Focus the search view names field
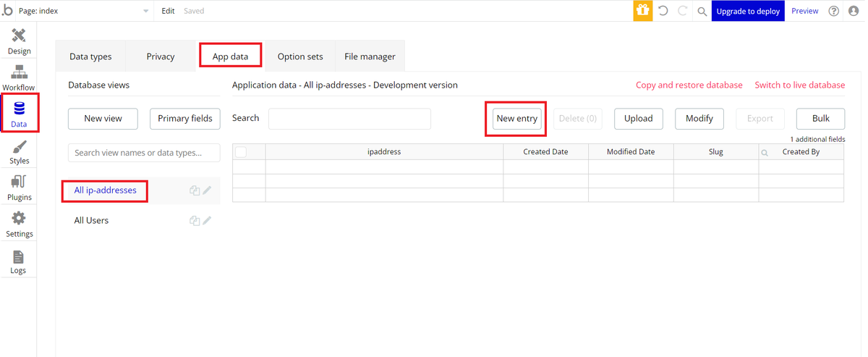 tap(144, 153)
